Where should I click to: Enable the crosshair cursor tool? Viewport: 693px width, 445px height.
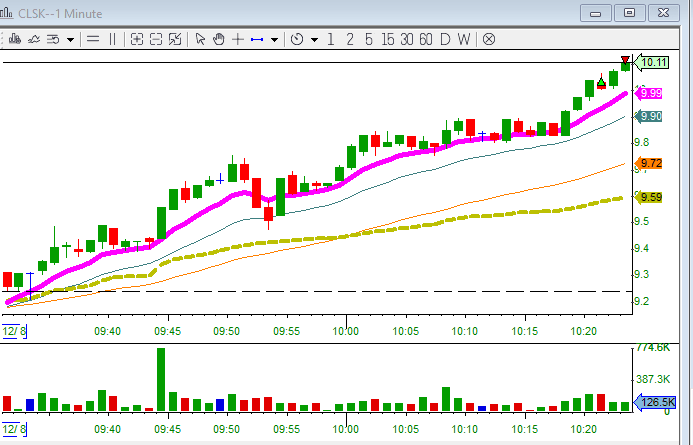click(x=237, y=39)
